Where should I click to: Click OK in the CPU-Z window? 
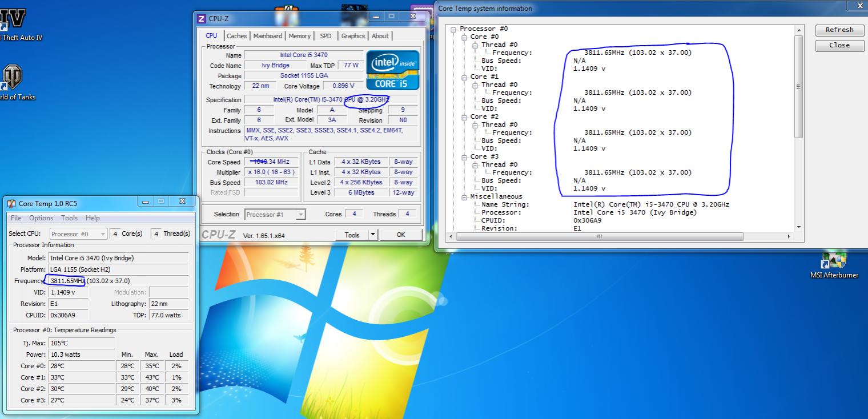point(401,235)
